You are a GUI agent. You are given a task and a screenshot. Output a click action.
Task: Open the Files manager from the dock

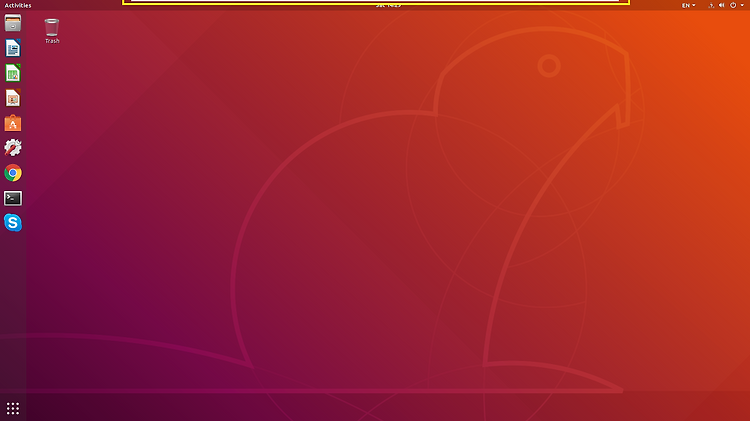point(13,22)
